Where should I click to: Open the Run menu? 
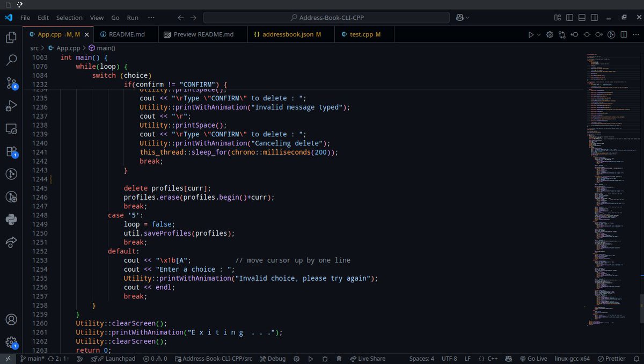click(x=133, y=17)
